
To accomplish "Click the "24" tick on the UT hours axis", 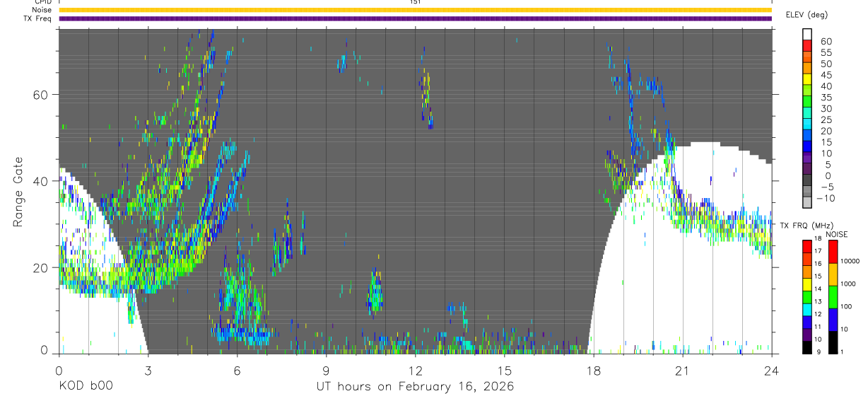I will [771, 370].
